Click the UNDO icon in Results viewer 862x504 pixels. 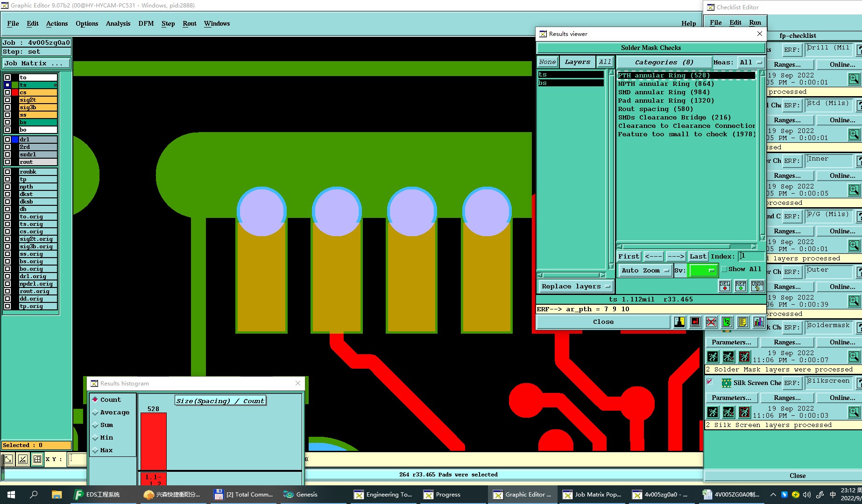pyautogui.click(x=757, y=286)
